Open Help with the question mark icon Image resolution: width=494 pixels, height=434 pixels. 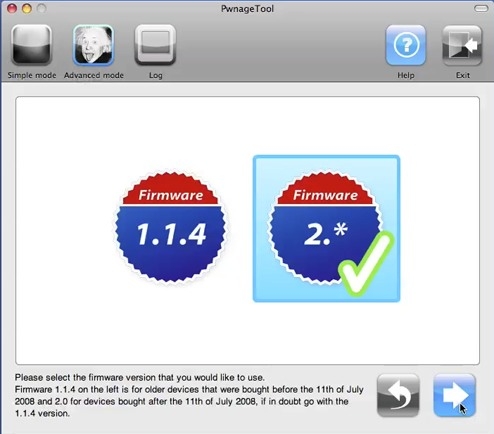[x=406, y=45]
